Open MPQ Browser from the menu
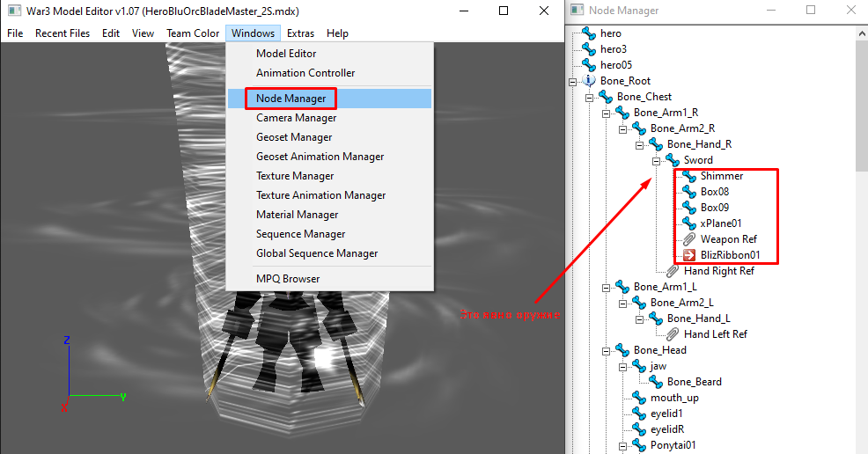 (x=329, y=279)
